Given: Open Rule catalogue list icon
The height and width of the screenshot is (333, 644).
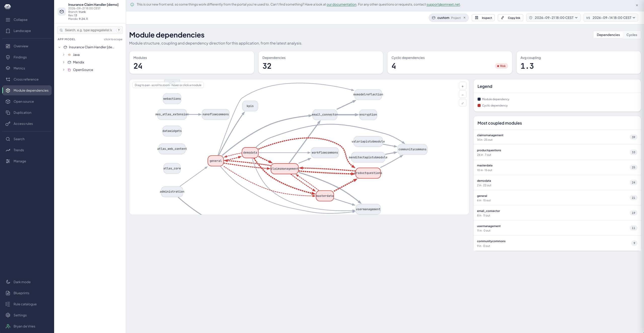Looking at the screenshot, I should (x=8, y=304).
